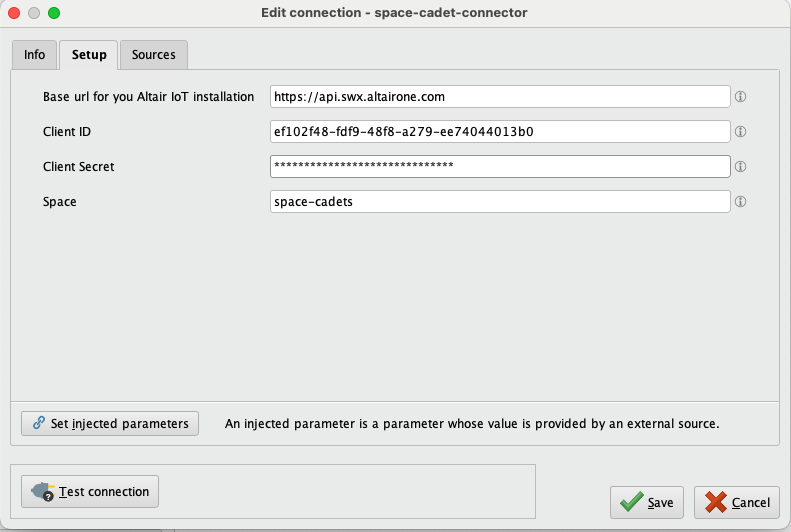
Task: Focus the Base url input field
Action: coord(500,97)
